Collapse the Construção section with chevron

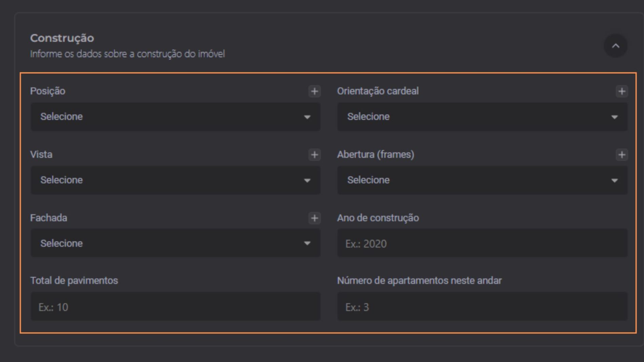point(616,46)
